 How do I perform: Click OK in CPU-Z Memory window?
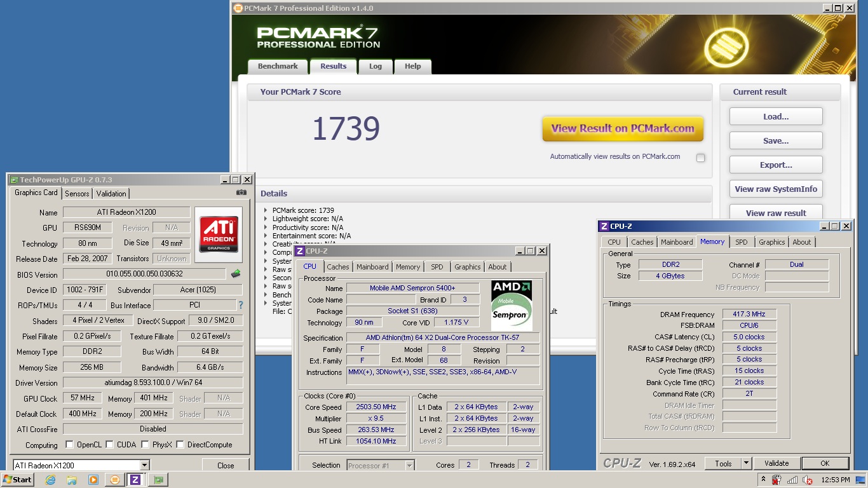point(825,463)
